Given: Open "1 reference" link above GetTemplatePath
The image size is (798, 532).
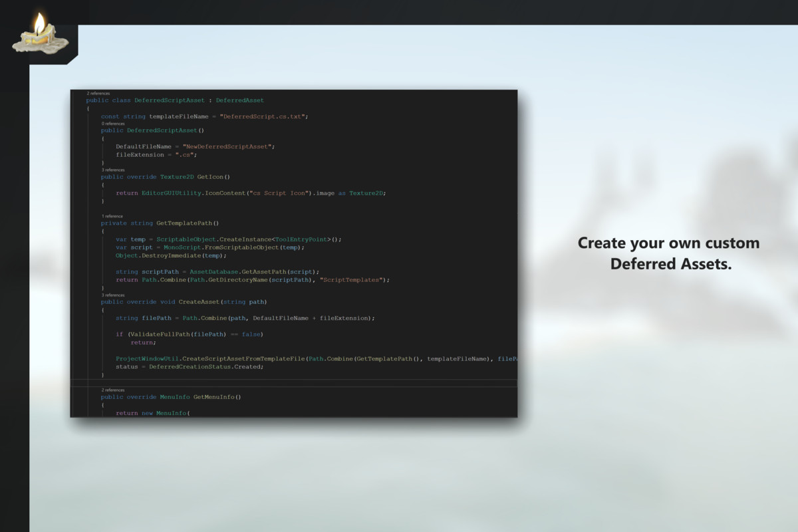Looking at the screenshot, I should point(112,216).
